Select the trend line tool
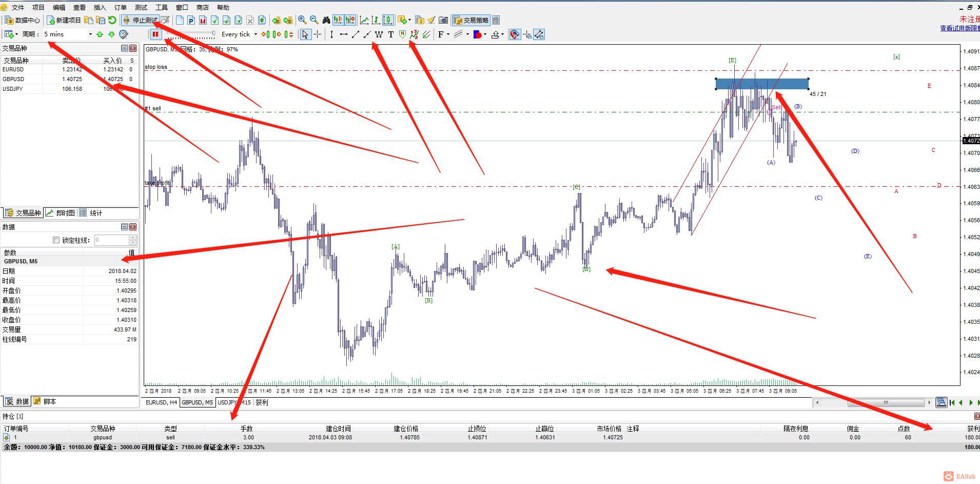980x484 pixels. pos(355,34)
